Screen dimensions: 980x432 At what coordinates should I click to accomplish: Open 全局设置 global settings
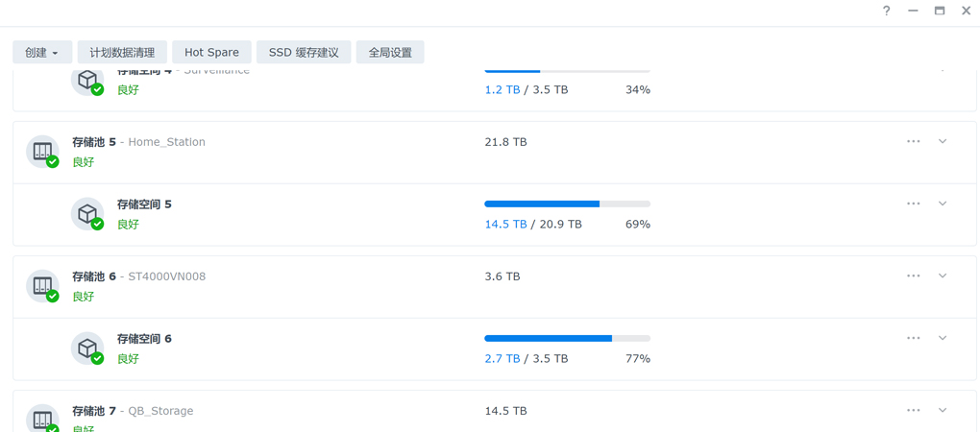tap(390, 53)
